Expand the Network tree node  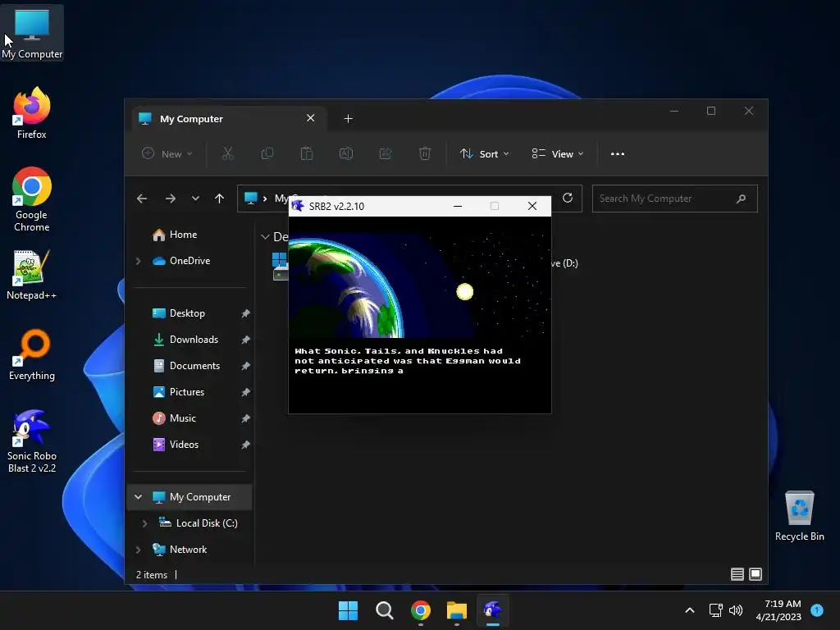[138, 550]
